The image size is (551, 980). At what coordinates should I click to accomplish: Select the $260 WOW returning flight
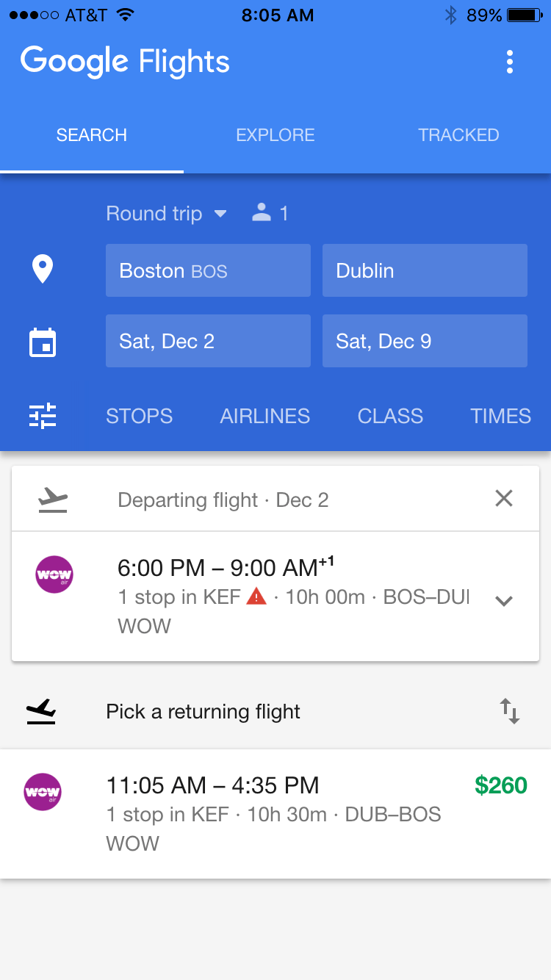(x=275, y=813)
